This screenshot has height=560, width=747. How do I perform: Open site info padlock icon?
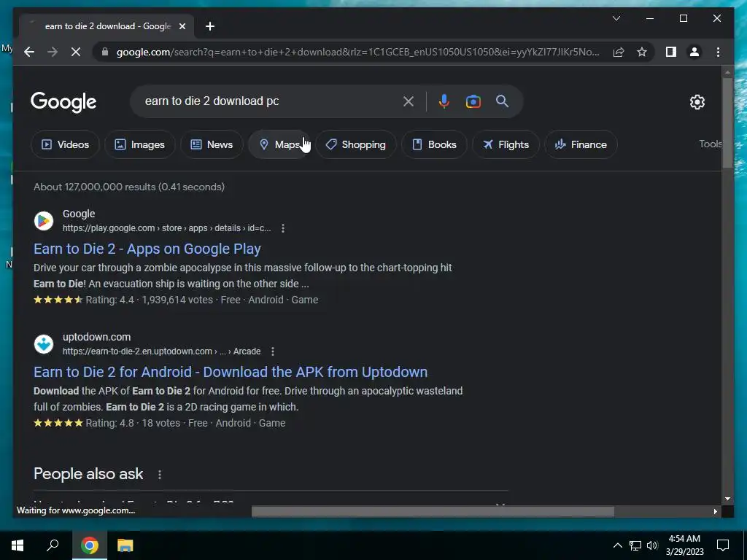[105, 52]
